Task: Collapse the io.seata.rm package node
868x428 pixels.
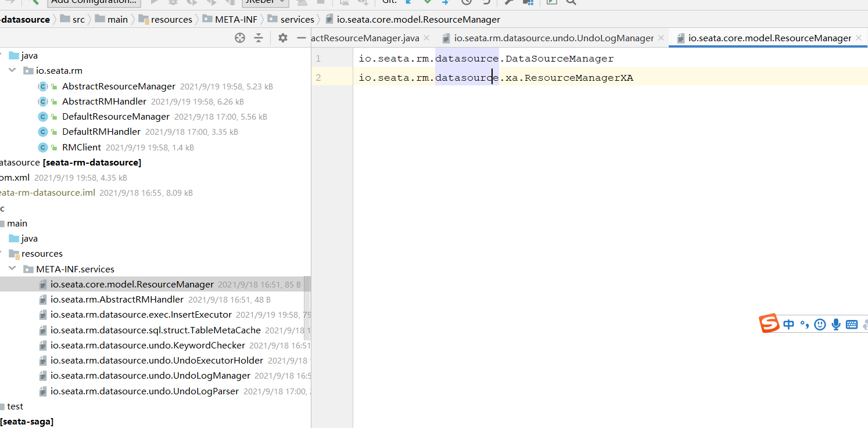Action: [x=12, y=71]
